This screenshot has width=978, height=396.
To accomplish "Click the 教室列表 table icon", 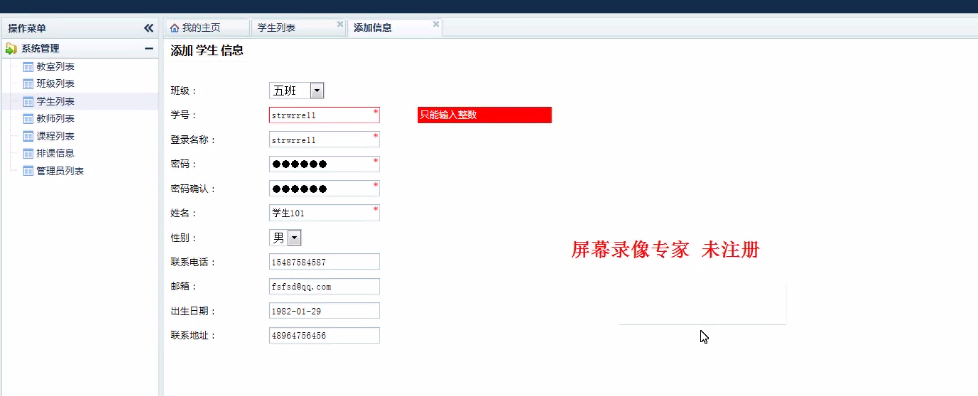I will pos(28,67).
